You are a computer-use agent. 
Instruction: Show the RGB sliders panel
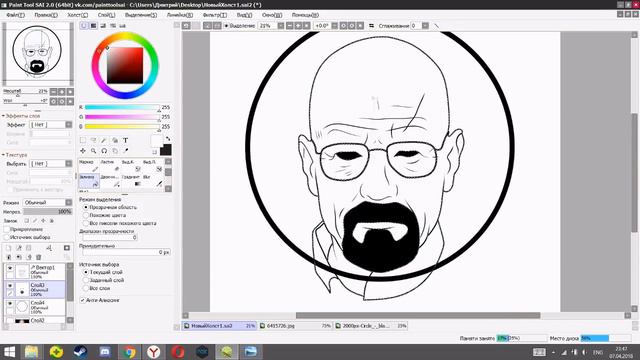pyautogui.click(x=93, y=26)
